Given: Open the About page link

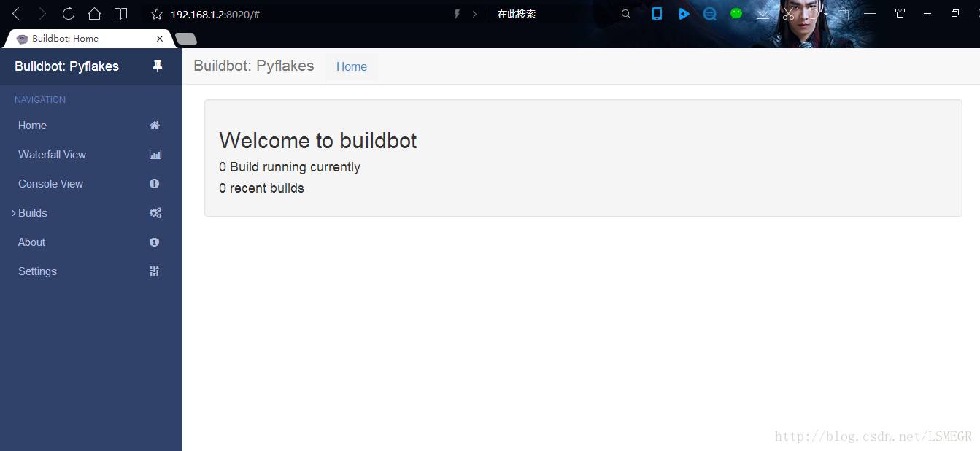Looking at the screenshot, I should pyautogui.click(x=31, y=242).
